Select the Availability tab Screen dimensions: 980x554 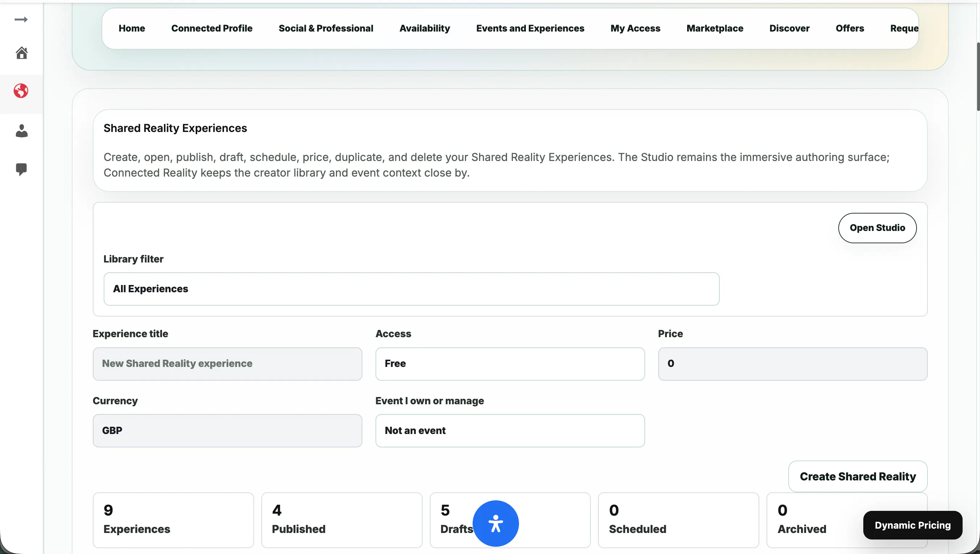424,28
